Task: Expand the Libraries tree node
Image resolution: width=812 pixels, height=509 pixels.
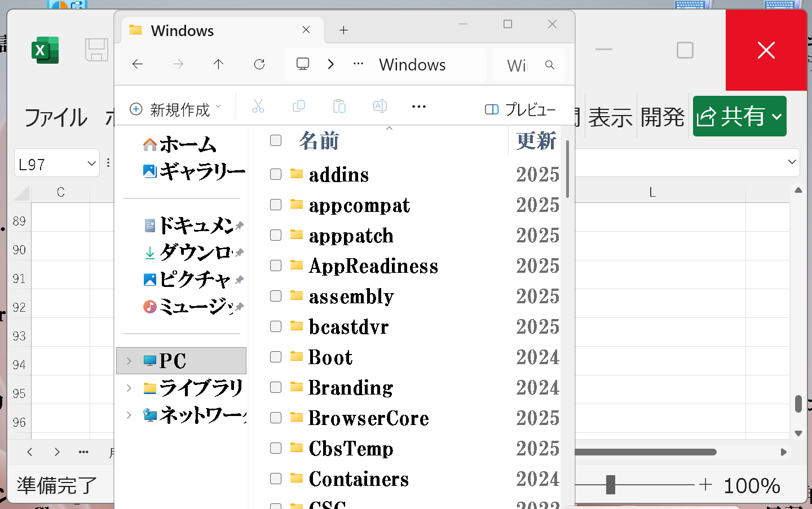Action: tap(129, 388)
